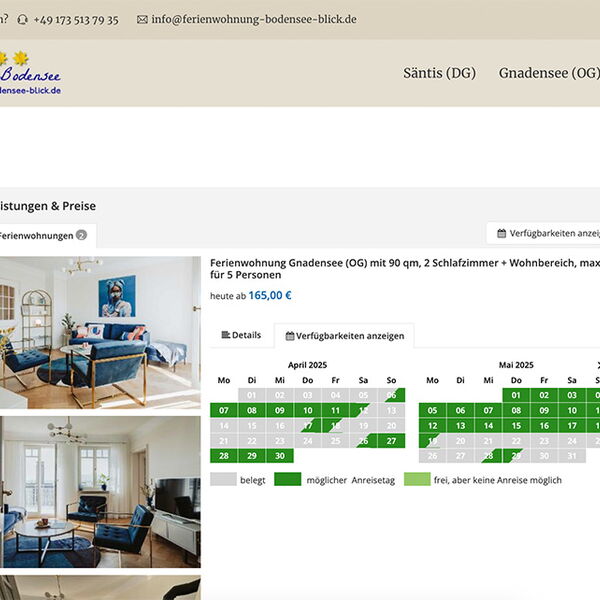Open the Gnadensee (OG) menu item
Viewport: 600px width, 600px height.
coord(548,73)
